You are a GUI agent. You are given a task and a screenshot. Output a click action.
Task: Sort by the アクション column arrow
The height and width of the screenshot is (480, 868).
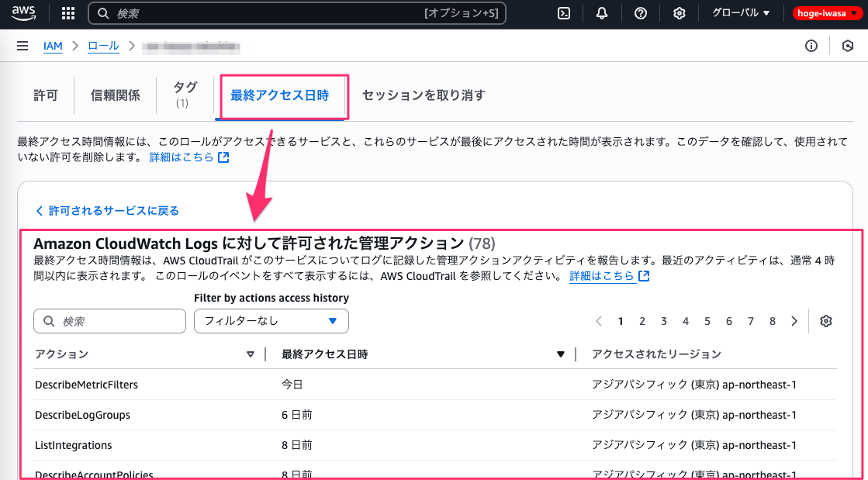[251, 354]
